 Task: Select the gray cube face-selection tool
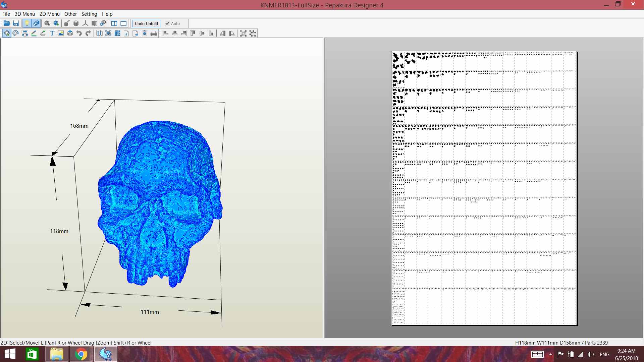point(47,23)
